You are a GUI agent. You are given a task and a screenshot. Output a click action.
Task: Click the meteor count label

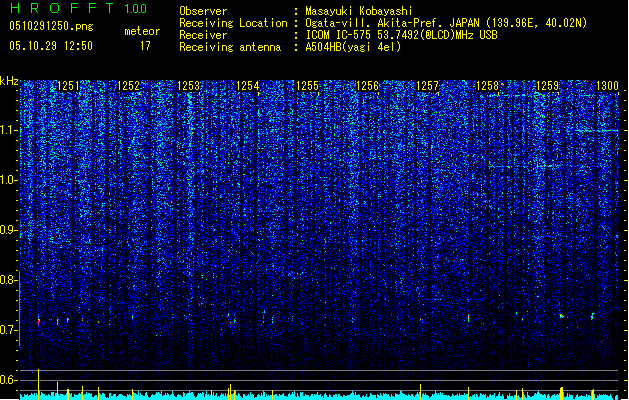[142, 31]
